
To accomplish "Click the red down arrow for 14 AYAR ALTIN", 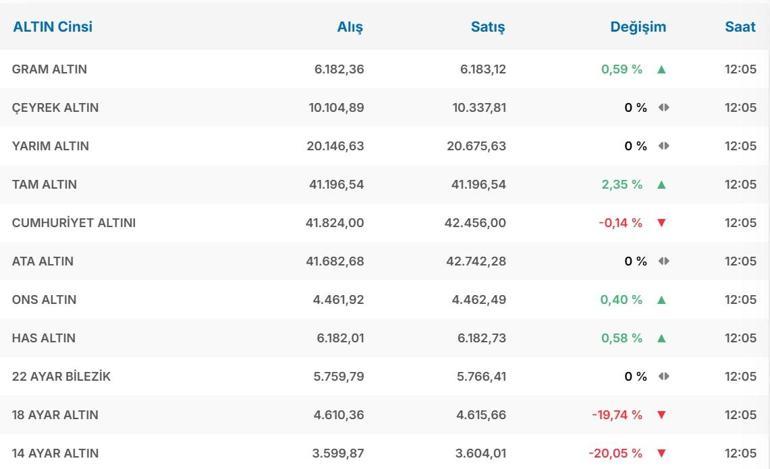I will pos(662,453).
